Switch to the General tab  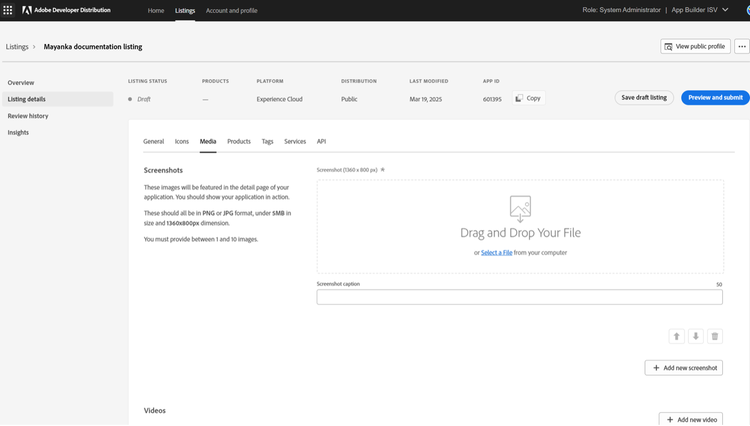click(x=154, y=142)
